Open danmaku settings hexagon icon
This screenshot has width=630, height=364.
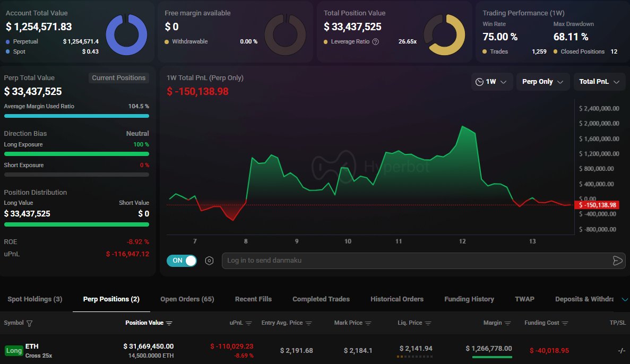coord(209,261)
